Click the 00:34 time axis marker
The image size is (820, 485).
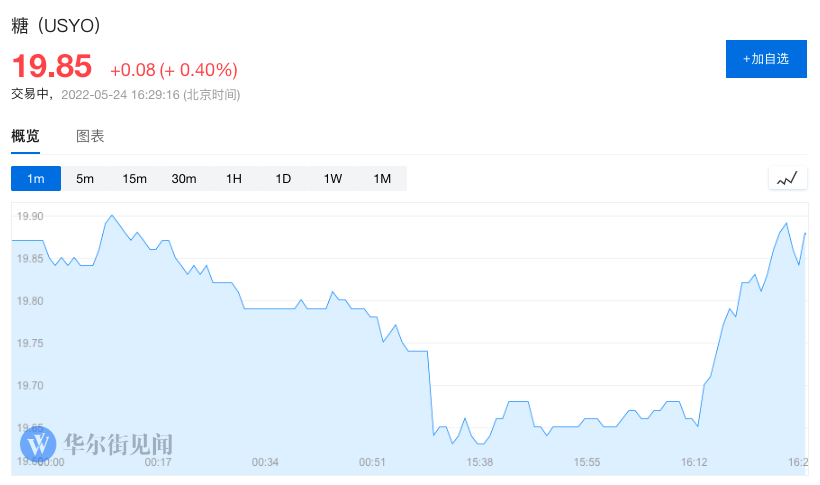265,462
